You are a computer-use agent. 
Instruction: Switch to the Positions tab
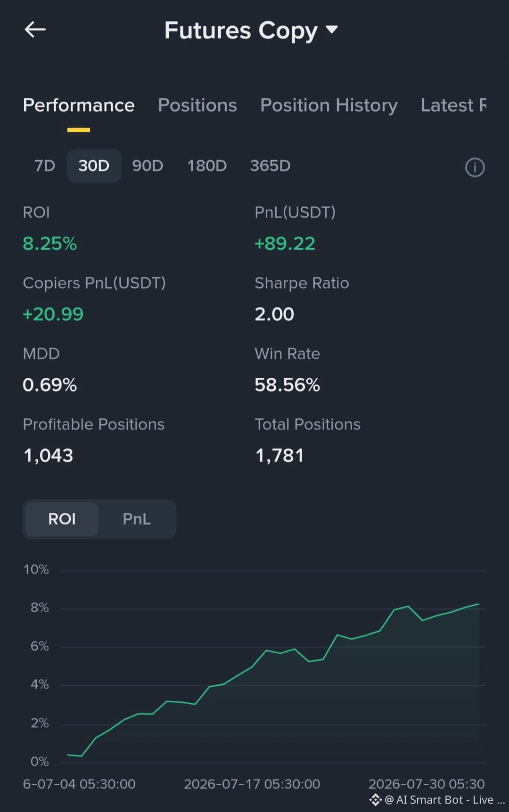click(x=197, y=106)
